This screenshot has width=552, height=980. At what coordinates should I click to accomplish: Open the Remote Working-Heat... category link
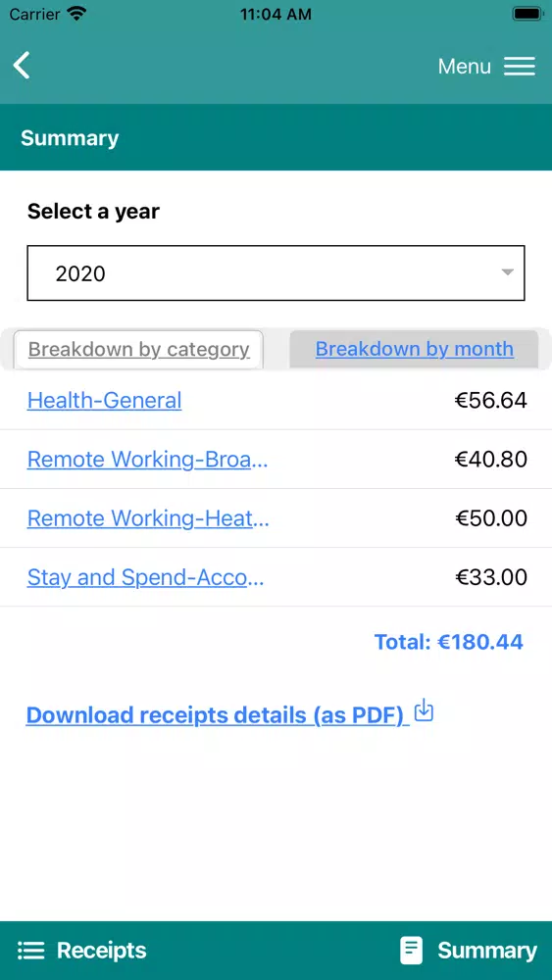(148, 518)
